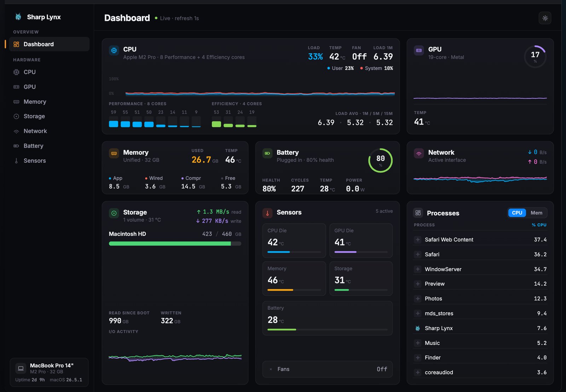
Task: Click the Compr 14.5 GB memory entry
Action: [x=193, y=183]
